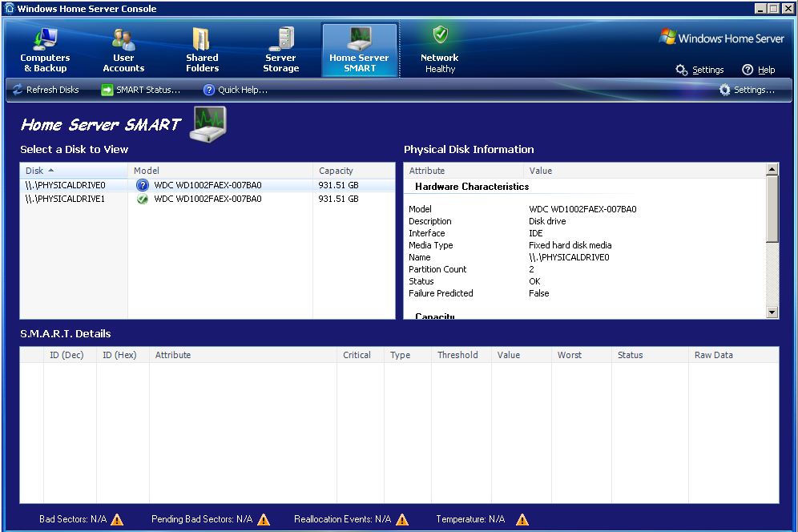Screen dimensions: 798x532
Task: Open the SMART Status dialog
Action: 140,90
